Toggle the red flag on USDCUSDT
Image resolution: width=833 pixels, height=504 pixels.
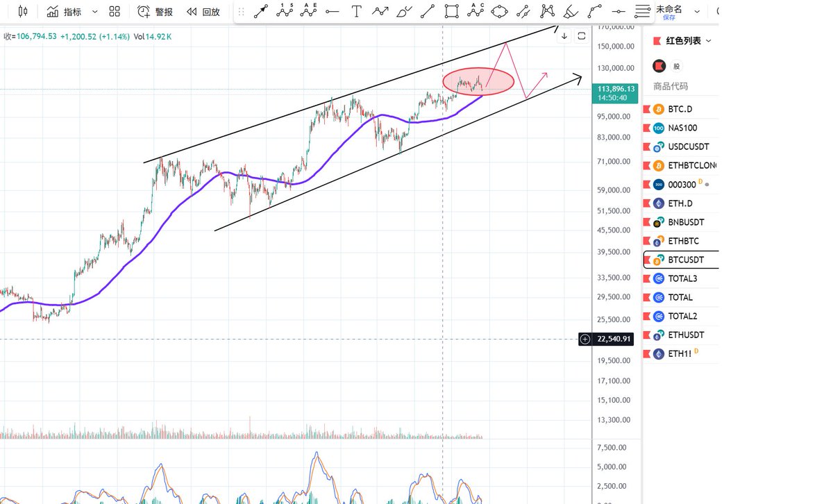click(x=646, y=146)
